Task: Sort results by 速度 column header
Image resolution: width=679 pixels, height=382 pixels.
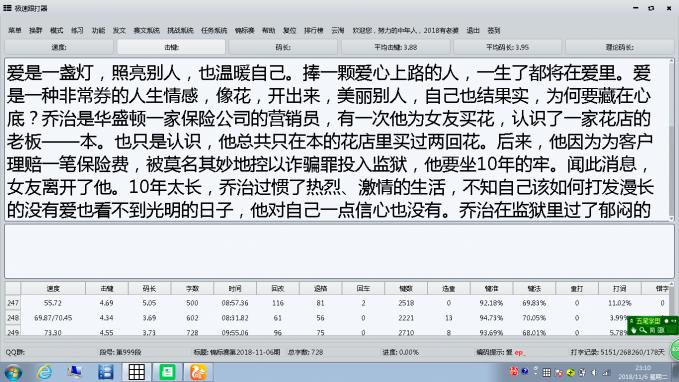Action: pos(53,288)
